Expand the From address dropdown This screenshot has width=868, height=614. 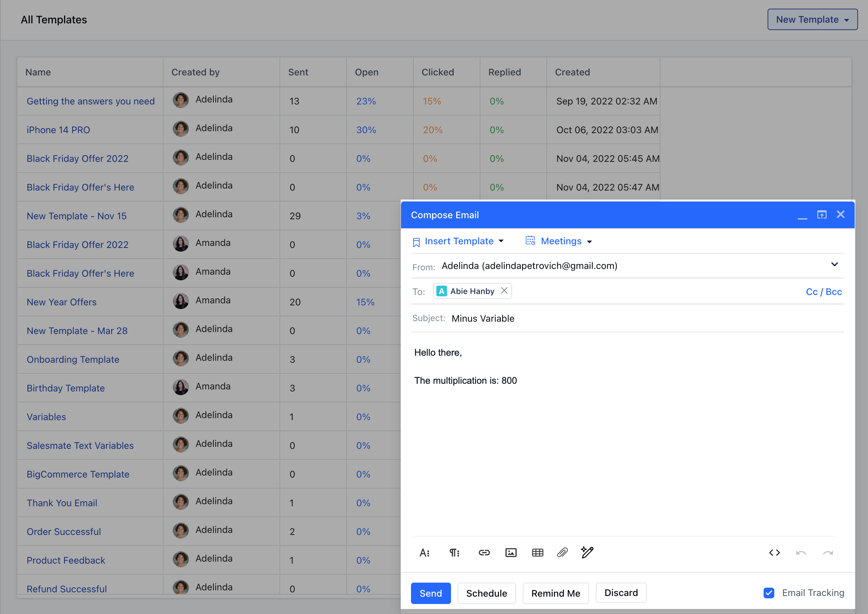(834, 265)
